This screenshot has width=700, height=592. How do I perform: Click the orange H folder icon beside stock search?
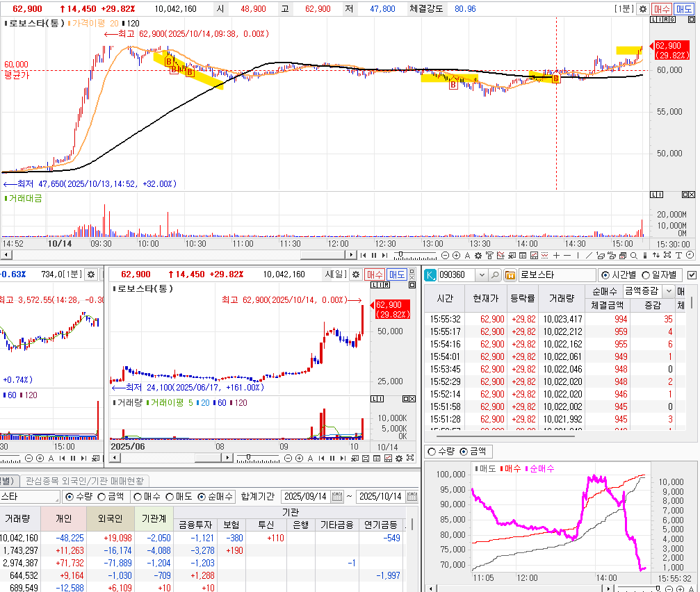[510, 275]
